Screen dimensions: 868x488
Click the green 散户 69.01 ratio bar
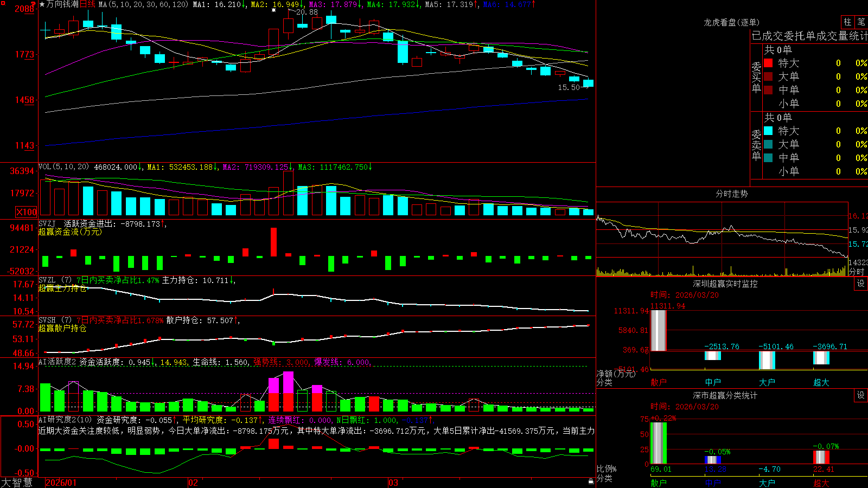tap(658, 443)
